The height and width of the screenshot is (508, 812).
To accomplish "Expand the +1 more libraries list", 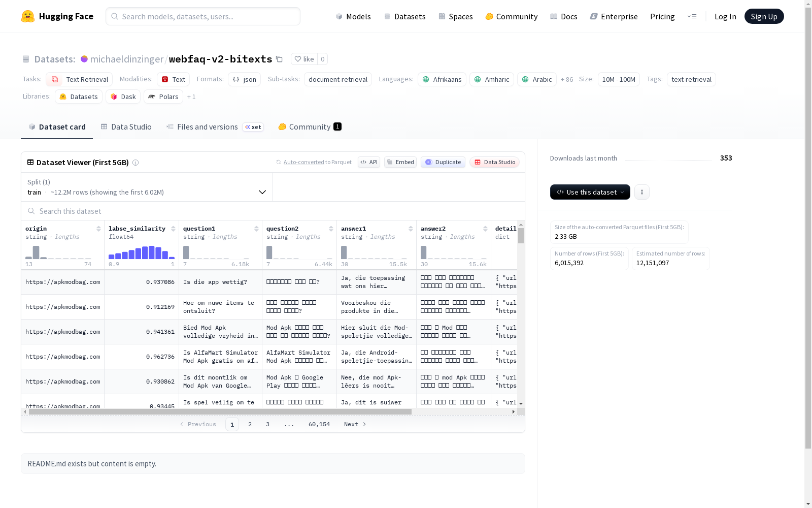I will 191,97.
